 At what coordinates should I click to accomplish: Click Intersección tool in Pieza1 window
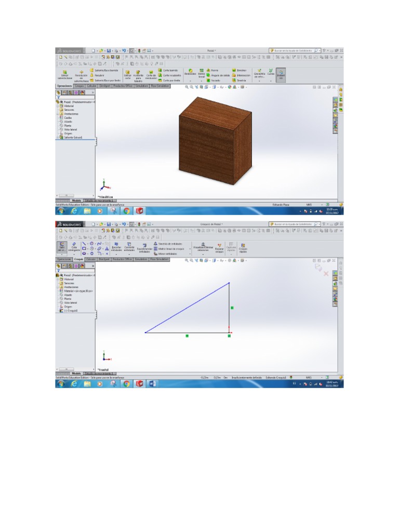click(241, 75)
